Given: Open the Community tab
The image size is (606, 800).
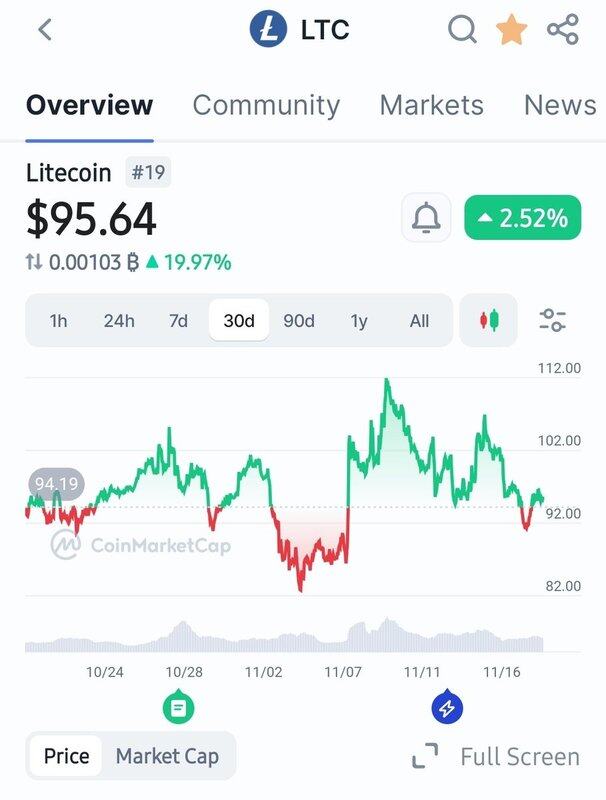Looking at the screenshot, I should [266, 105].
